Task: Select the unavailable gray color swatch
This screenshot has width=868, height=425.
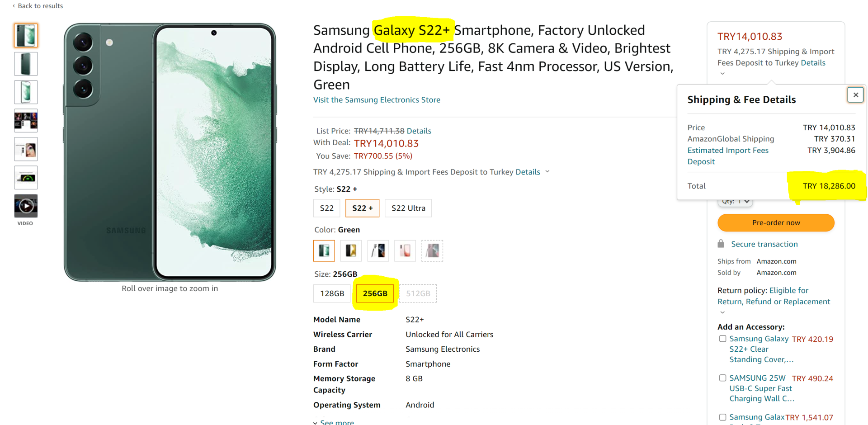Action: point(432,250)
